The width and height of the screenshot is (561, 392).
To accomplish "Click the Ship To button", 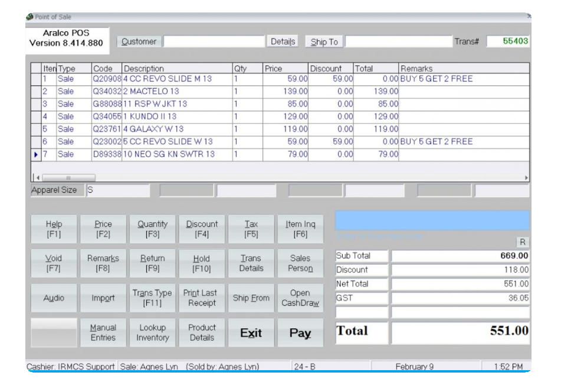I will pos(324,42).
